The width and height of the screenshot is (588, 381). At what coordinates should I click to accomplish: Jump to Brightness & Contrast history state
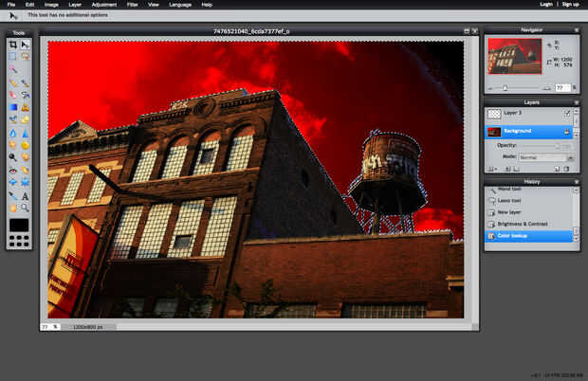pos(529,224)
